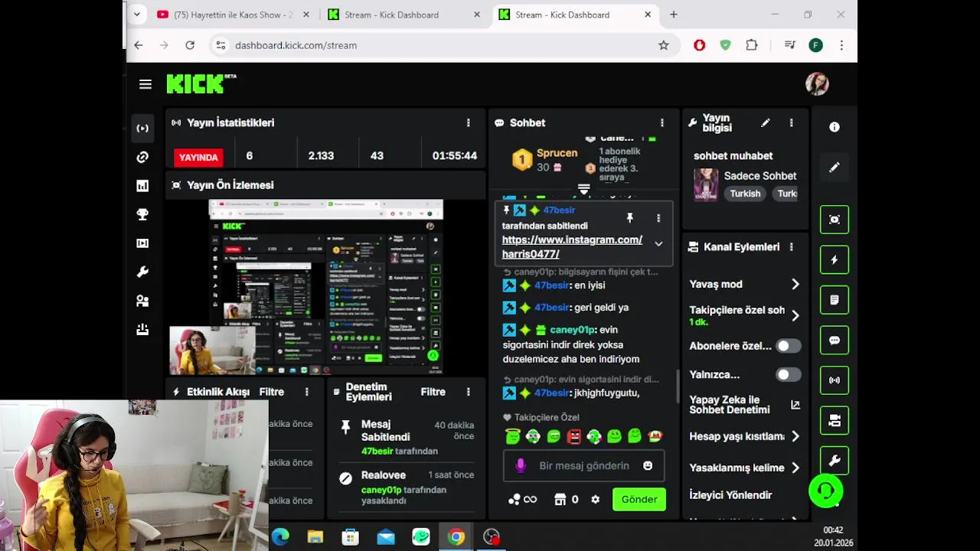Open the hamburger menu beside Kick logo

click(145, 84)
